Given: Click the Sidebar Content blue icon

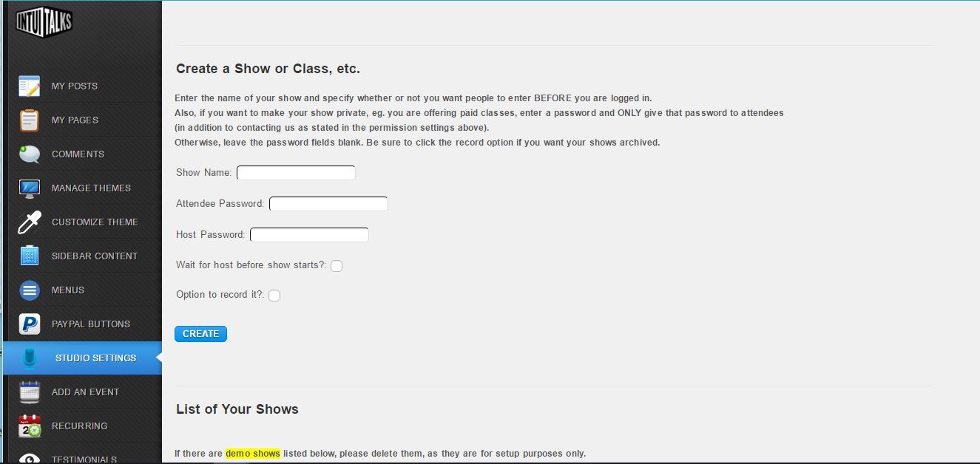Looking at the screenshot, I should [x=30, y=256].
